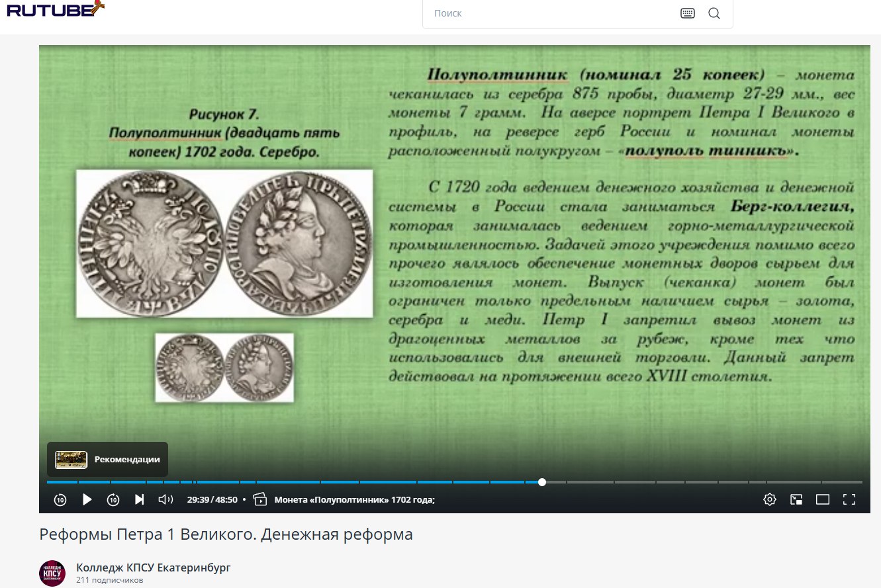This screenshot has height=588, width=881.
Task: Open Колледж КПСУ Екатеринбург channel link
Action: pyautogui.click(x=154, y=567)
